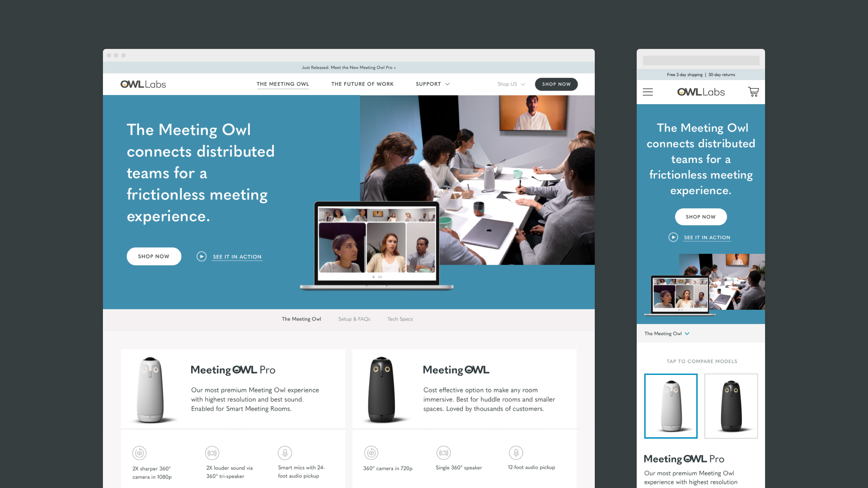Click the play button next to SEE IT IN ACTION

point(201,256)
